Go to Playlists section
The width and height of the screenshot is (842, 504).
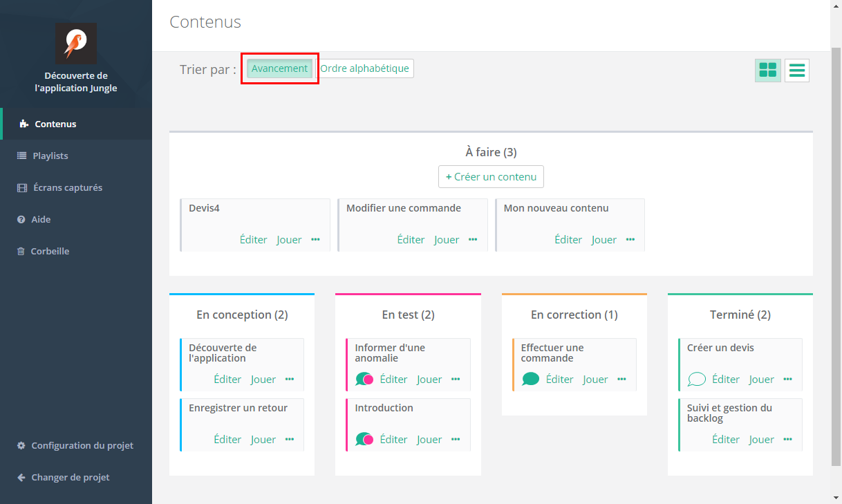click(50, 156)
